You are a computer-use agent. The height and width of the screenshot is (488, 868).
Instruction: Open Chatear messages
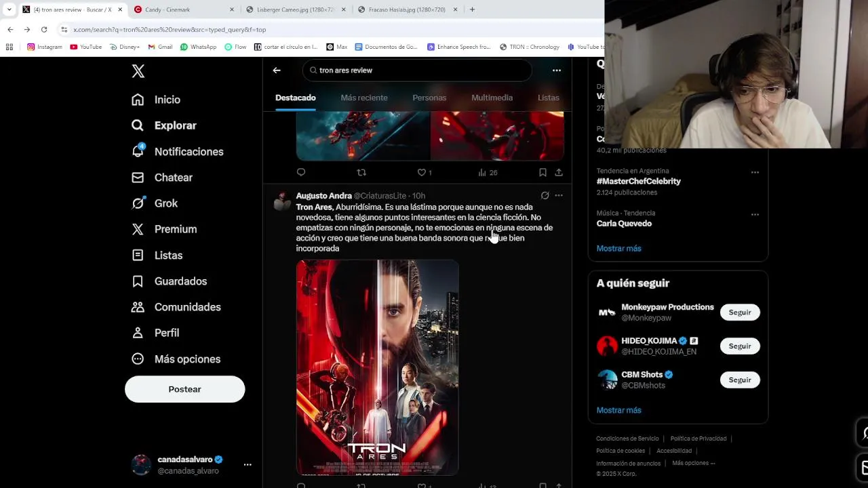coord(162,178)
